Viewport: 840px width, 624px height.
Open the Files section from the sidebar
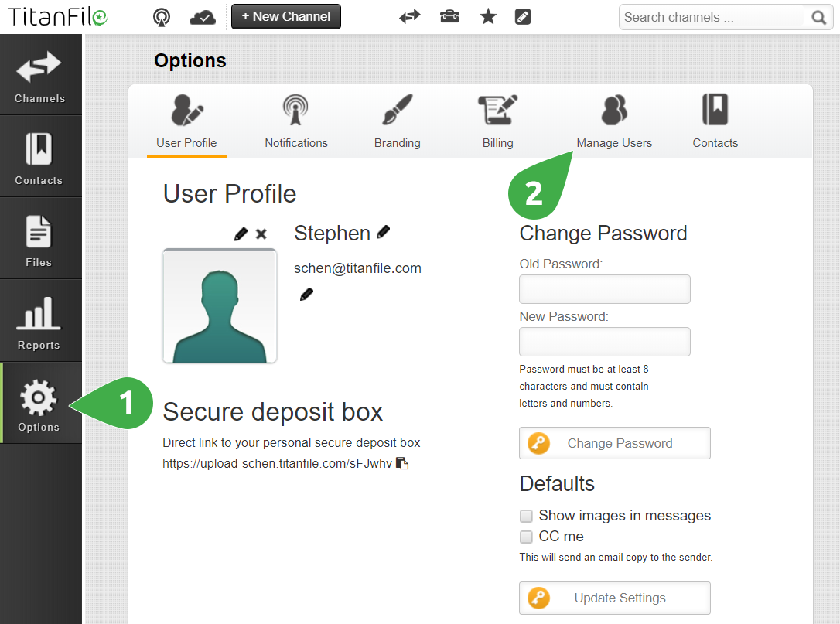coord(40,238)
